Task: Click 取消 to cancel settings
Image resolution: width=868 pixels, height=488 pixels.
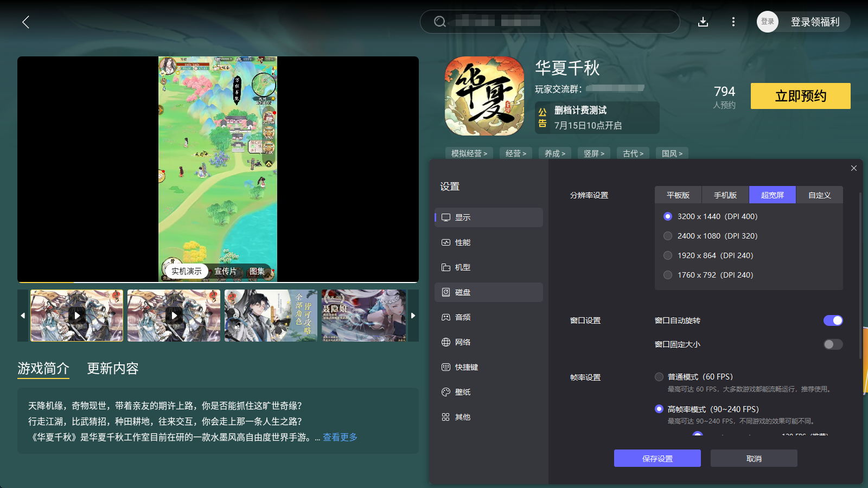Action: tap(754, 458)
